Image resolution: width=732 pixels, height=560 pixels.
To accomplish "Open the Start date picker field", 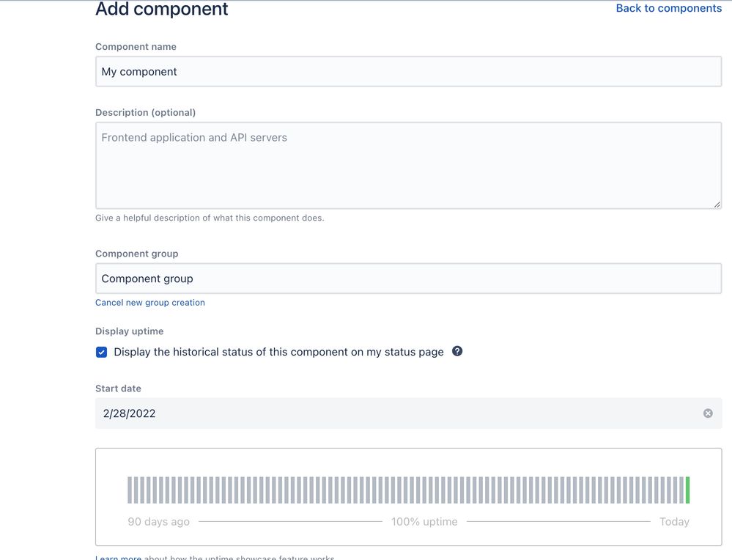I will (396, 413).
